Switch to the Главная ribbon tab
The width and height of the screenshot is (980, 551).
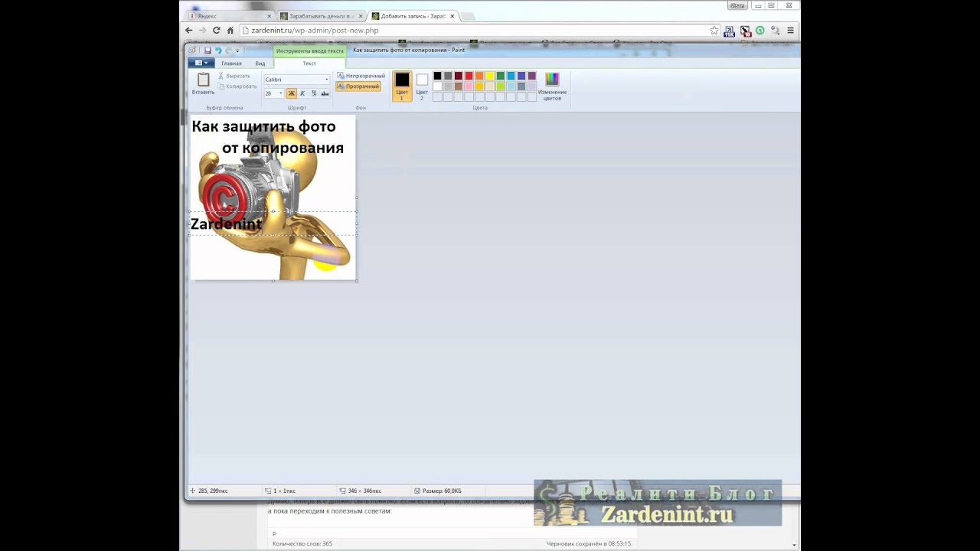[231, 64]
